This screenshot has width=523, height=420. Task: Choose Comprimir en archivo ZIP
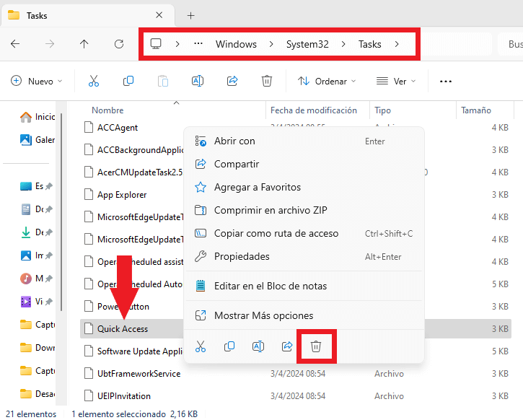[304, 210]
